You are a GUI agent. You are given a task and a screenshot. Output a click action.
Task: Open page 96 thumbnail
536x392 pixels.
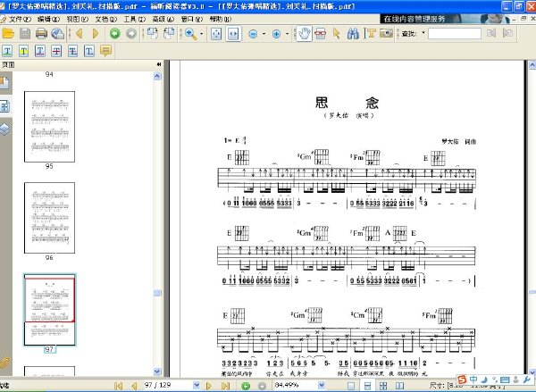49,218
